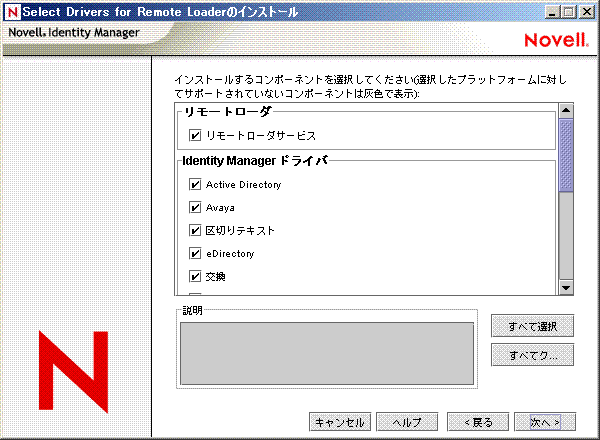The height and width of the screenshot is (440, 600).
Task: Click the すべてク... clear-all button
Action: pos(532,355)
